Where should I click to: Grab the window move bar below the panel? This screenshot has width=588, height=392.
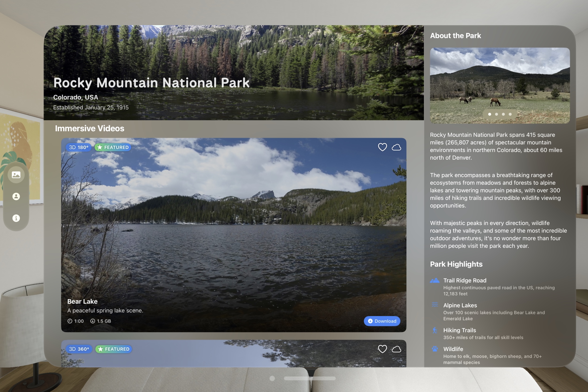(x=310, y=379)
